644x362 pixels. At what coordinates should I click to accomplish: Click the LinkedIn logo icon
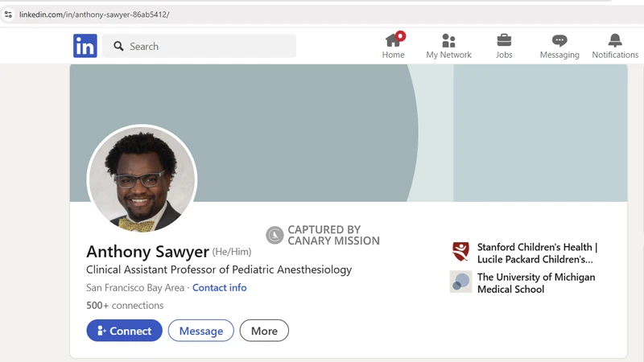[x=85, y=46]
